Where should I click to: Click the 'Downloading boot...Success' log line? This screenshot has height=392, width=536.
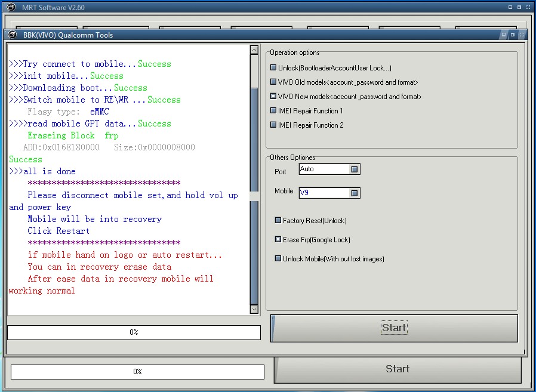point(78,88)
